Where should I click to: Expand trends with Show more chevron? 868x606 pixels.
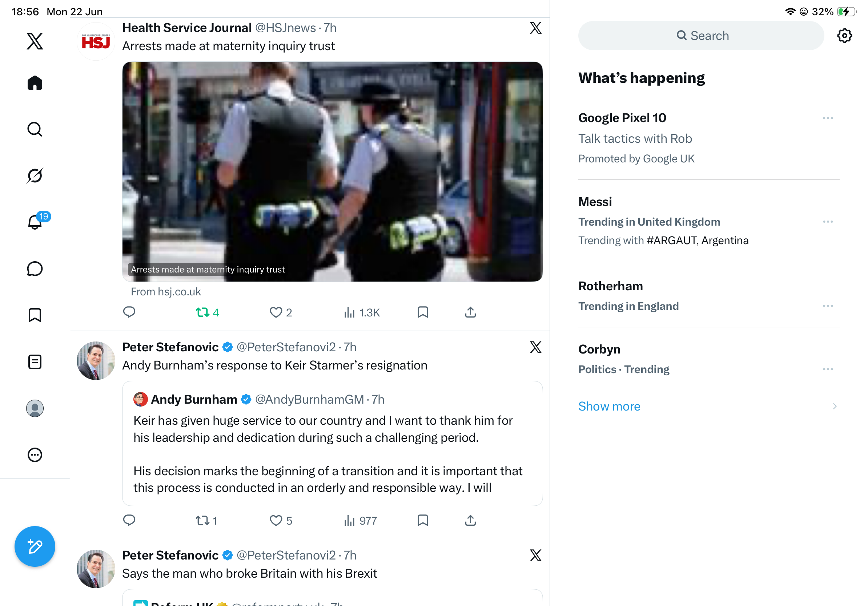pyautogui.click(x=835, y=406)
